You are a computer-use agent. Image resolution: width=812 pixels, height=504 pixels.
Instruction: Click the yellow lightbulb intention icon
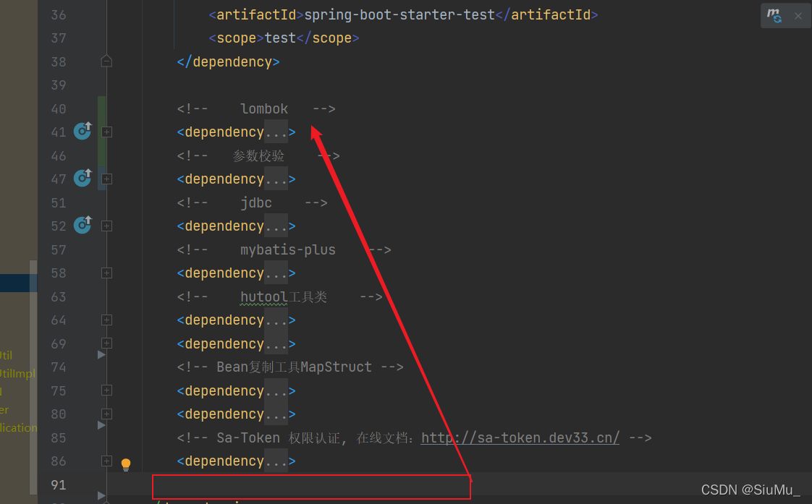[x=126, y=464]
